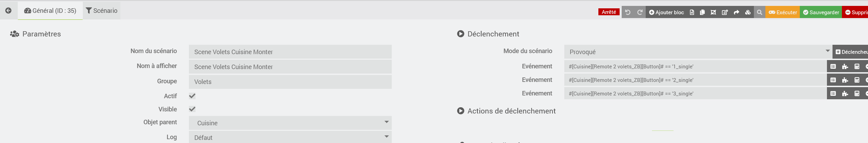Image resolution: width=868 pixels, height=143 pixels.
Task: Open the Objet parent dropdown
Action: pos(290,123)
